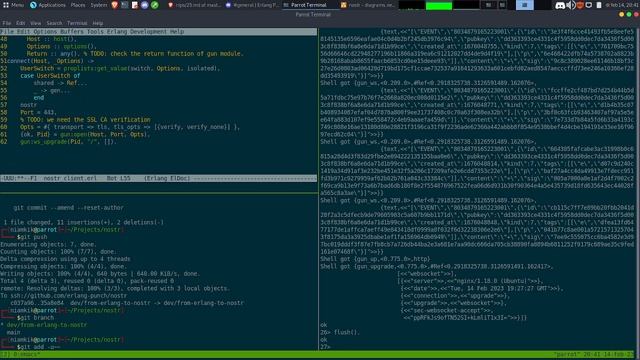640x360 pixels.
Task: Open Emacs Development menu
Action: click(149, 31)
